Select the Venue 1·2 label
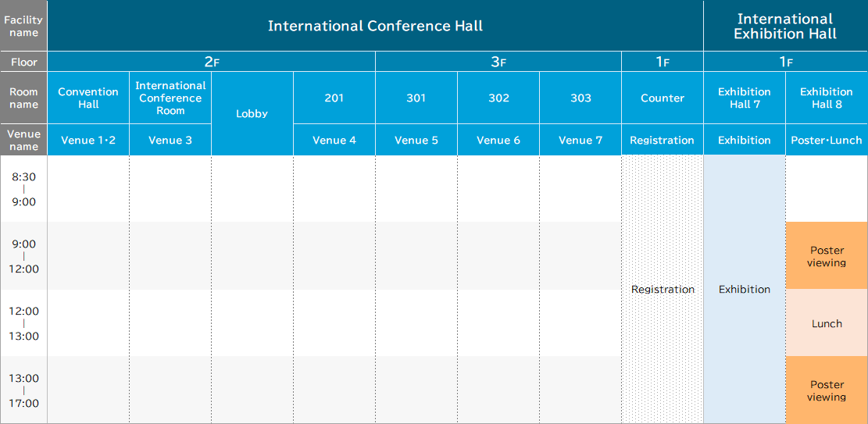This screenshot has width=868, height=424. [88, 141]
